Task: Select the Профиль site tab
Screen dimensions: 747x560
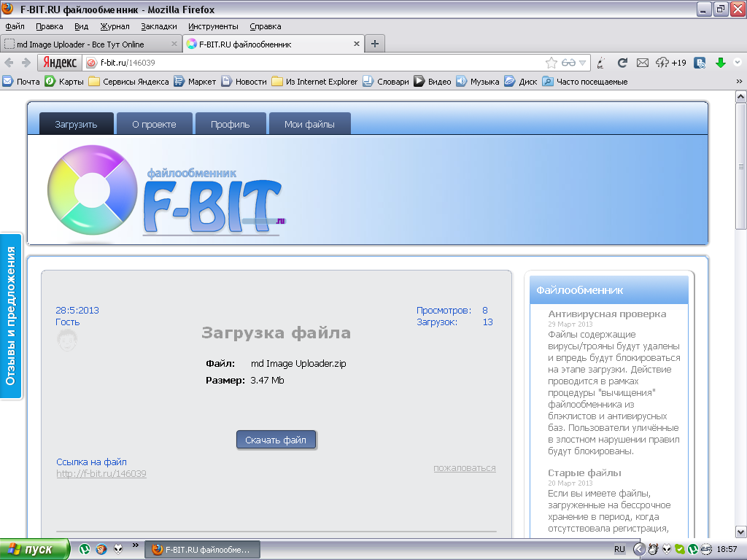Action: [230, 124]
